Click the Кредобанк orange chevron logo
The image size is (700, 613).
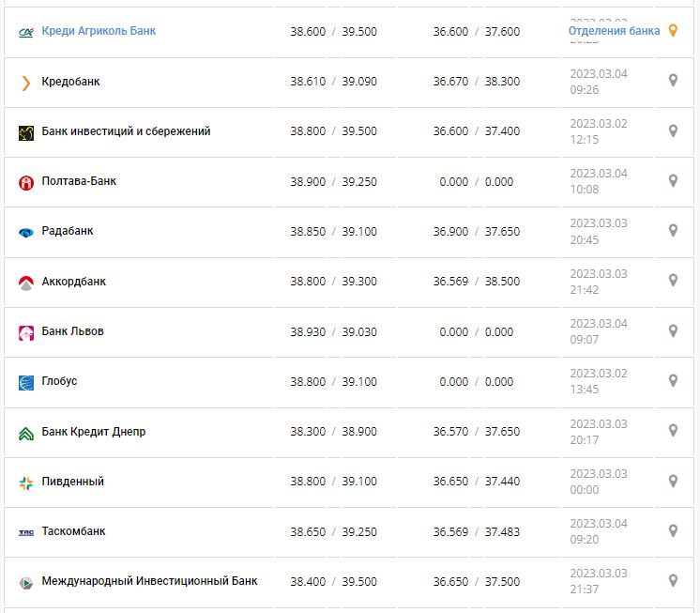tap(25, 83)
